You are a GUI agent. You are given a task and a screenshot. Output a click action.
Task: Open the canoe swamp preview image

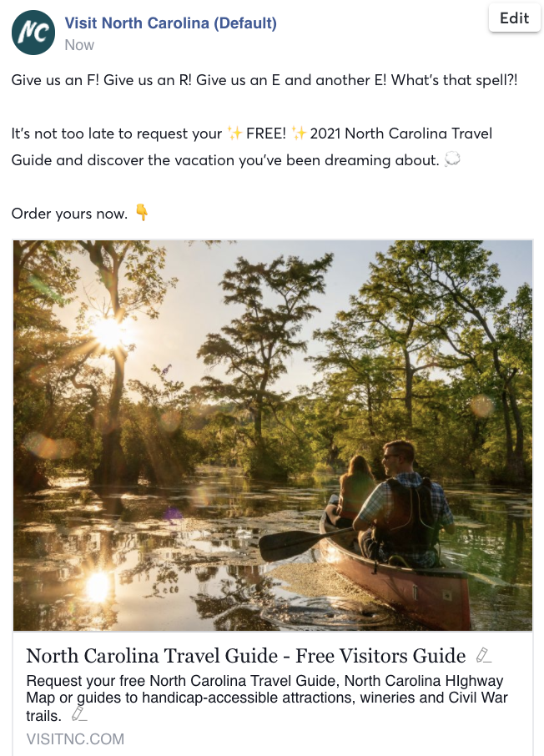(x=272, y=434)
